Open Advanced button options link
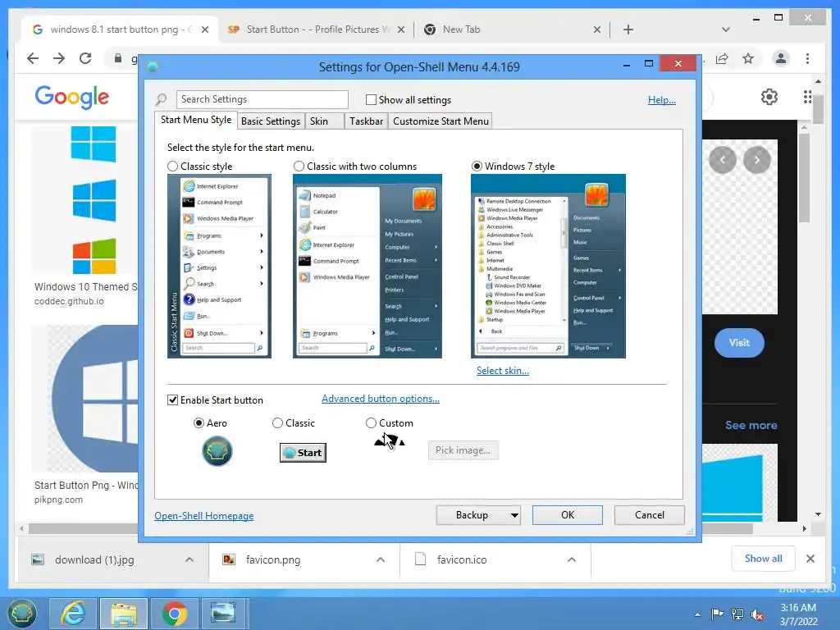 click(x=381, y=399)
